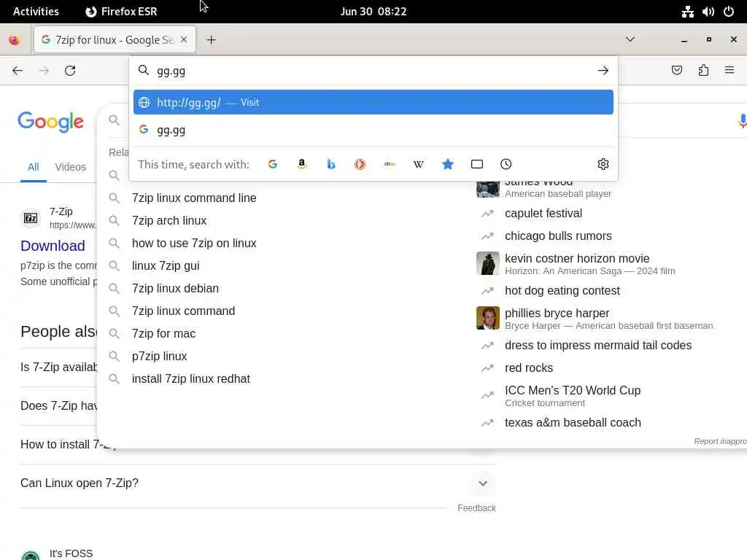Screen dimensions: 747x560
Task: Open the clock showing Jun 30 08:22
Action: [x=373, y=12]
